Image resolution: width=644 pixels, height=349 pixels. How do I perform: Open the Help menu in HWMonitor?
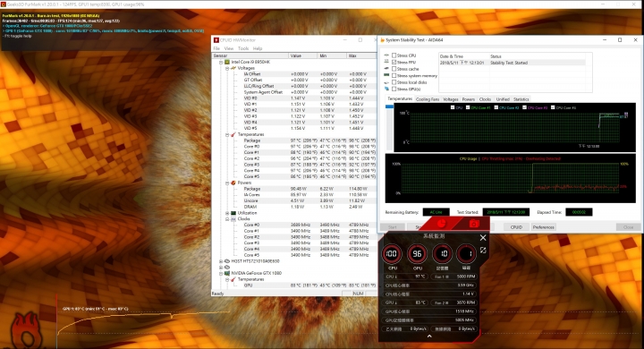pos(258,48)
